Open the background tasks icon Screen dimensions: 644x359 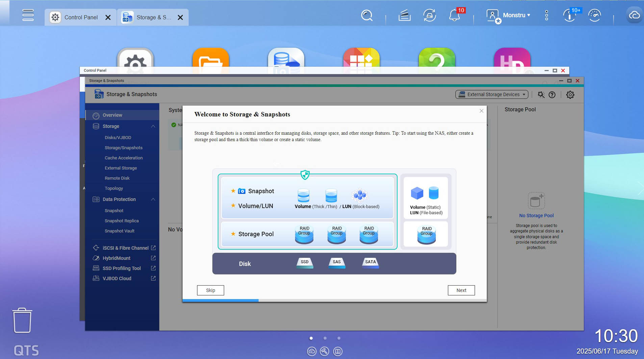[405, 15]
